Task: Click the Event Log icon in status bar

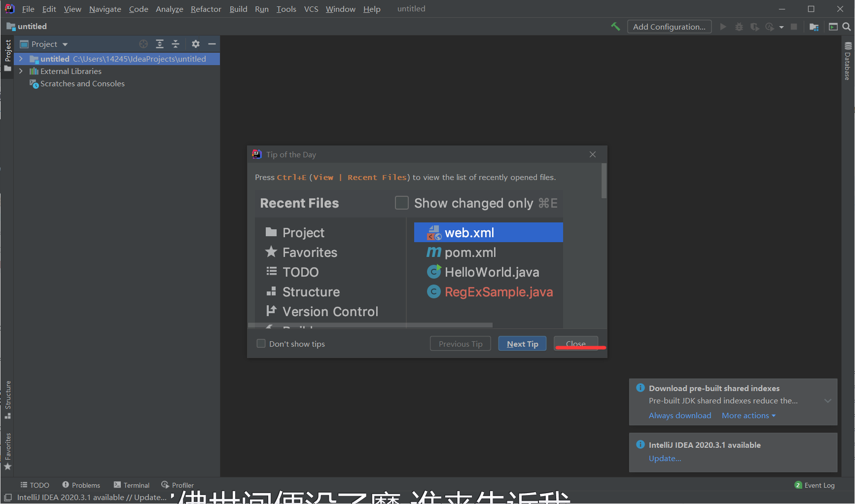Action: (x=798, y=485)
